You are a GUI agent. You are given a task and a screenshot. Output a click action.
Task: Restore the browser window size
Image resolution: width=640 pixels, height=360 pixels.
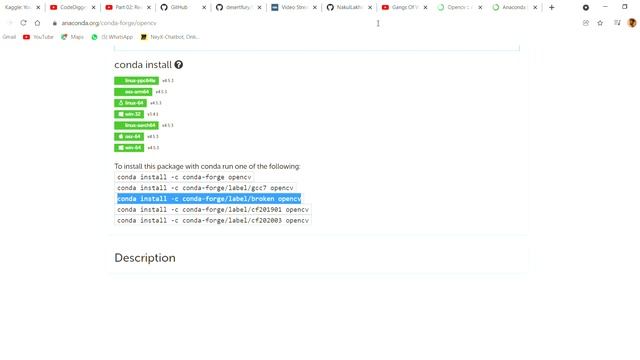(624, 7)
